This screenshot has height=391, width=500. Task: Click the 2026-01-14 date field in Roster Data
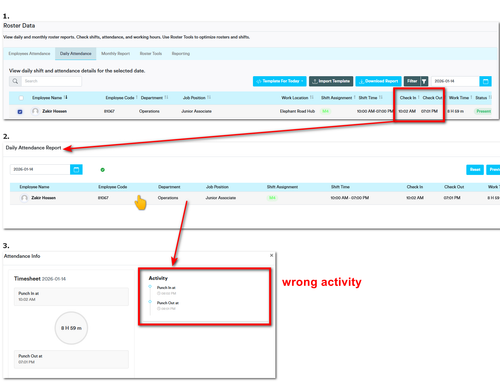tap(455, 81)
